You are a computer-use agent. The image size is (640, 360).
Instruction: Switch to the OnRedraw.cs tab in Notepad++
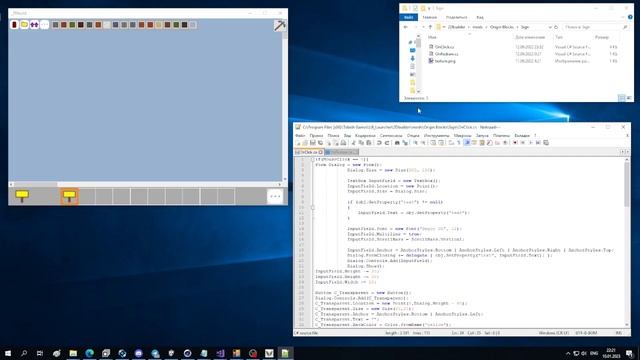click(x=342, y=152)
